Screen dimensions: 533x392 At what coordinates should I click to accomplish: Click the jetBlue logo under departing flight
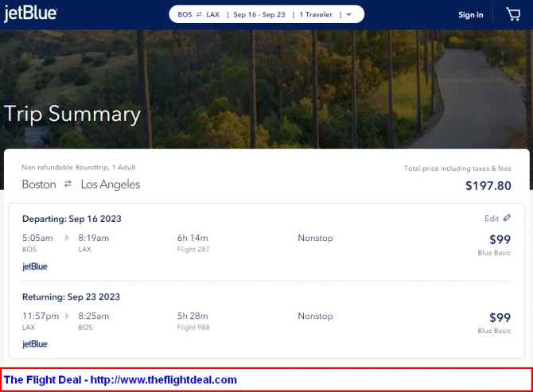pos(35,266)
